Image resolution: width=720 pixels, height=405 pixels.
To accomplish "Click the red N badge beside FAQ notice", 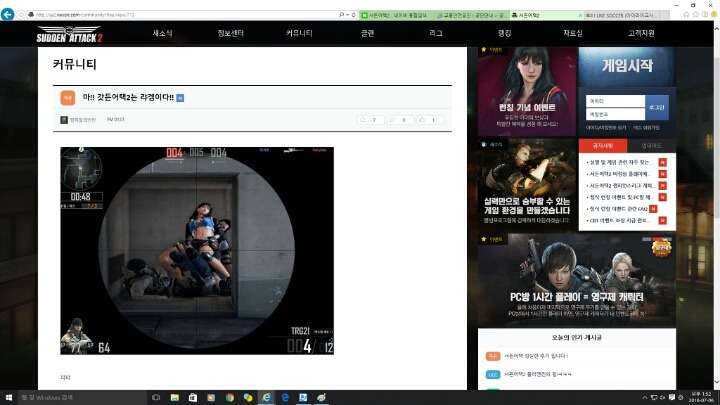I will [653, 208].
